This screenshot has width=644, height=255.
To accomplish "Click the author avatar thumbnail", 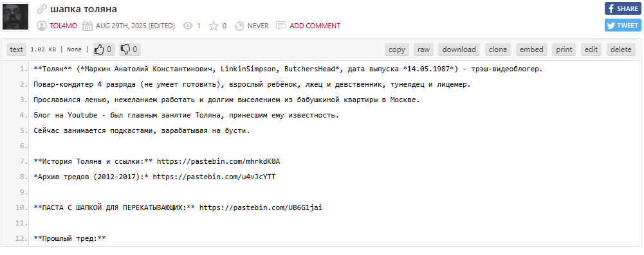I will 15,17.
